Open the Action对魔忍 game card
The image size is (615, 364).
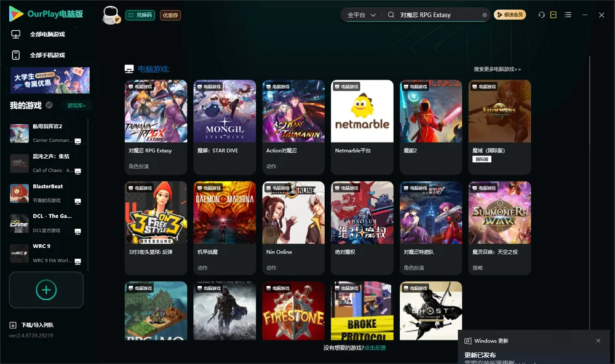tap(293, 127)
